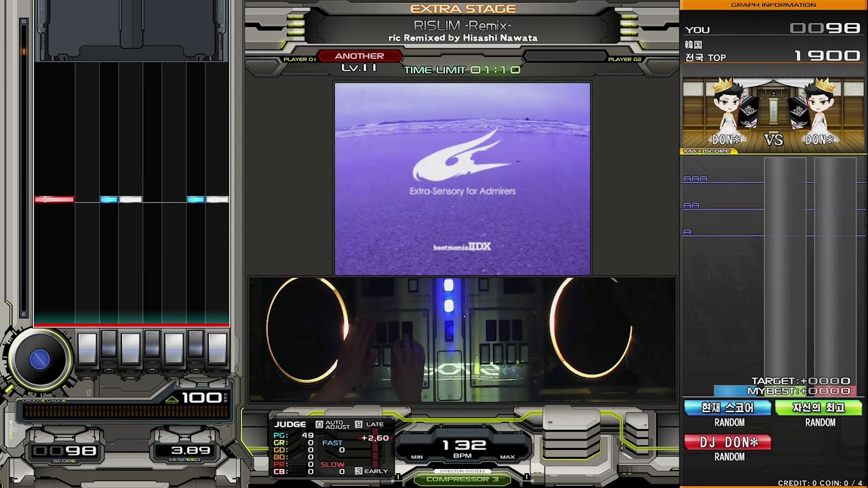Tap the first white key beside the turntable
This screenshot has height=488, width=868.
87,348
